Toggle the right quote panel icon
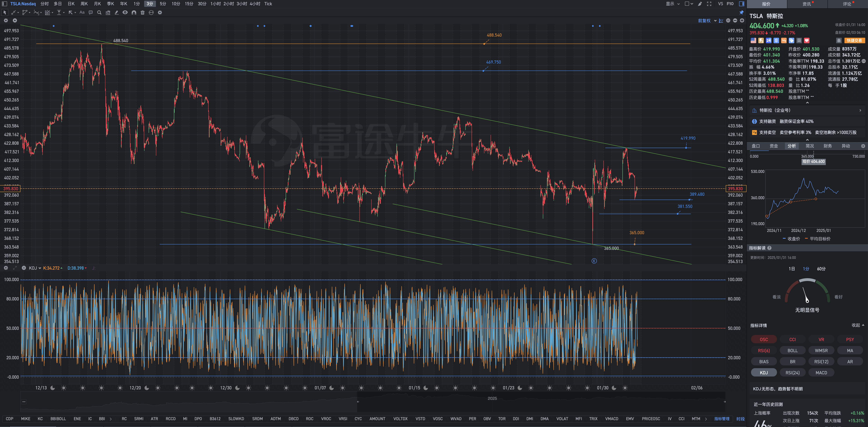The width and height of the screenshot is (868, 427). (x=741, y=4)
